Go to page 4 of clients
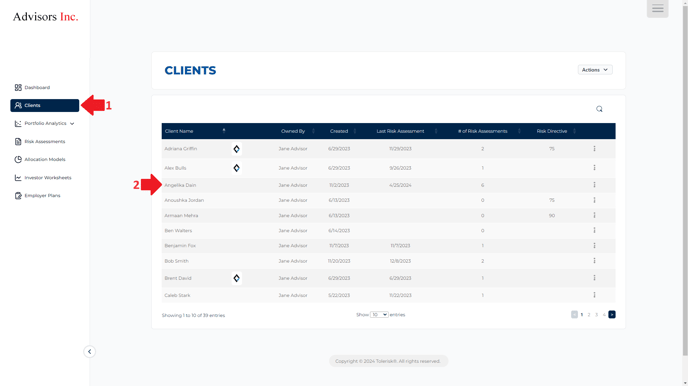The height and width of the screenshot is (386, 688). (604, 315)
